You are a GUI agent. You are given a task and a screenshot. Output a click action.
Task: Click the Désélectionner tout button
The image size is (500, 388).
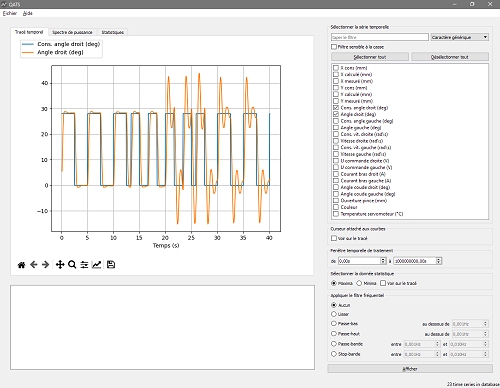pos(450,57)
